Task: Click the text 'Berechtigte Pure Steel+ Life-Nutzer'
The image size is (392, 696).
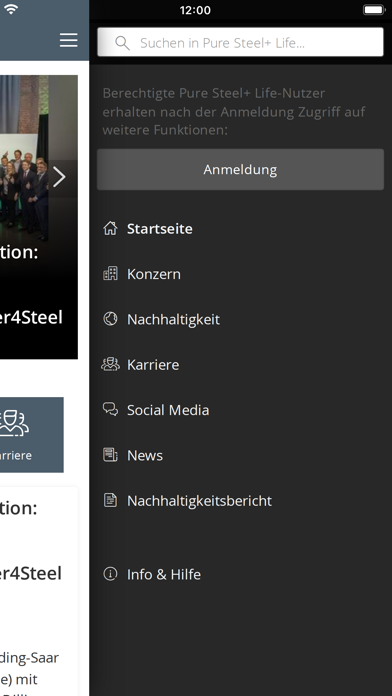Action: click(x=214, y=93)
